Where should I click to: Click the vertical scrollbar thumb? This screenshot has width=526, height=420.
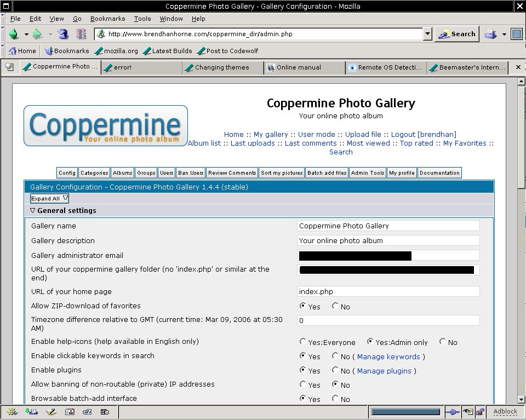pos(521,137)
